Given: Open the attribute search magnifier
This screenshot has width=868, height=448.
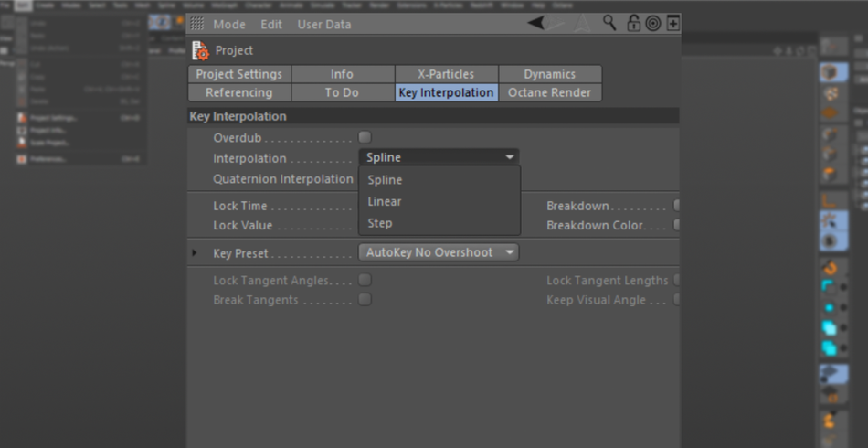Looking at the screenshot, I should 609,23.
